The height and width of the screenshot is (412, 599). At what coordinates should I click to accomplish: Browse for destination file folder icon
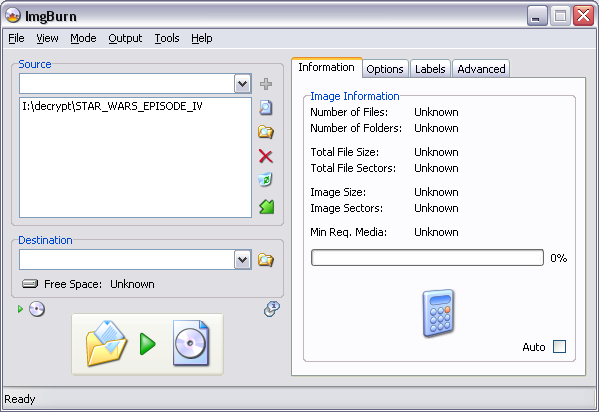point(266,260)
